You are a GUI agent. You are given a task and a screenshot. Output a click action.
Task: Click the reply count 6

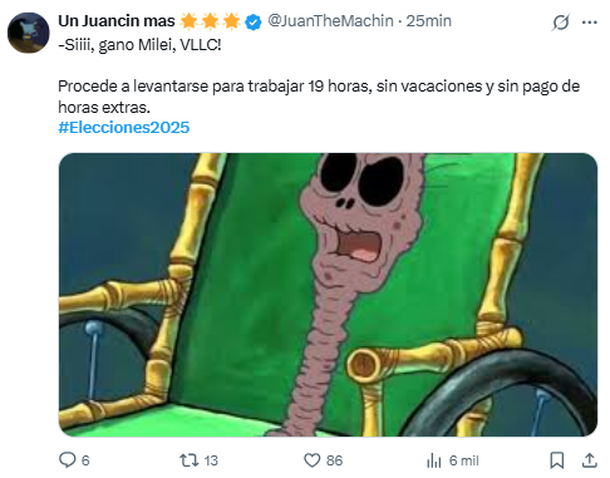tap(85, 461)
